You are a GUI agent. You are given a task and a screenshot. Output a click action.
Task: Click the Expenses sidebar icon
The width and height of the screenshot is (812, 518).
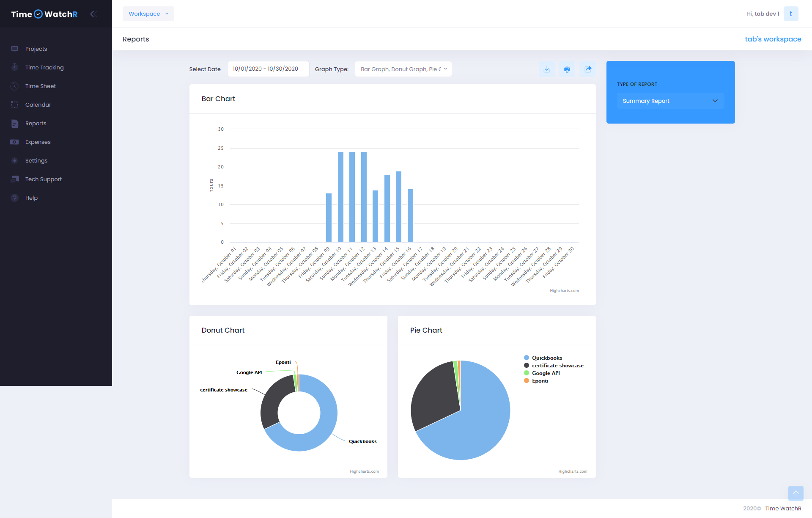tap(15, 142)
